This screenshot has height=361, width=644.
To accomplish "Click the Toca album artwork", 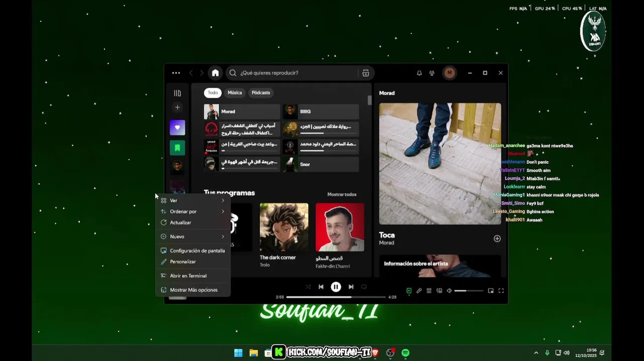I will [440, 163].
